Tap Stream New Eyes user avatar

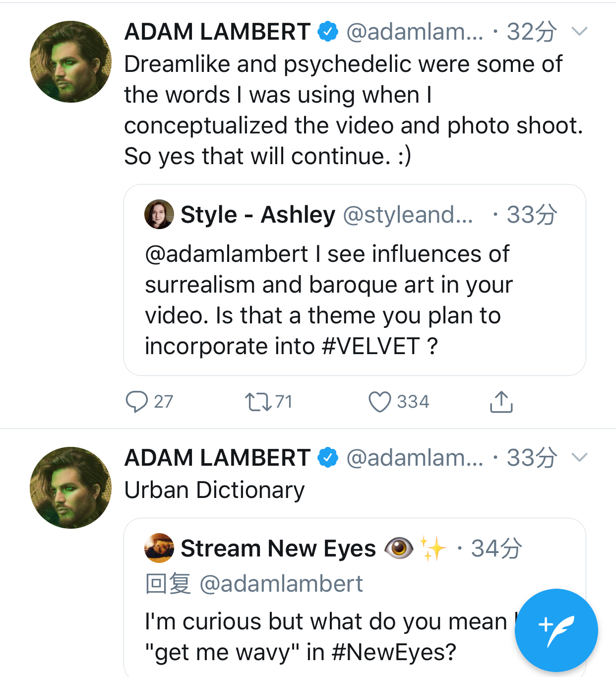click(159, 548)
